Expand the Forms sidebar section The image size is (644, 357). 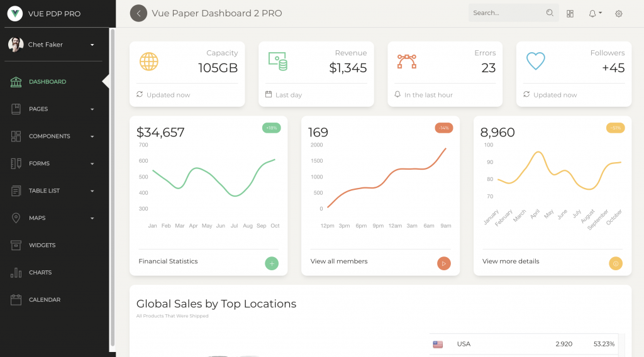tap(53, 163)
